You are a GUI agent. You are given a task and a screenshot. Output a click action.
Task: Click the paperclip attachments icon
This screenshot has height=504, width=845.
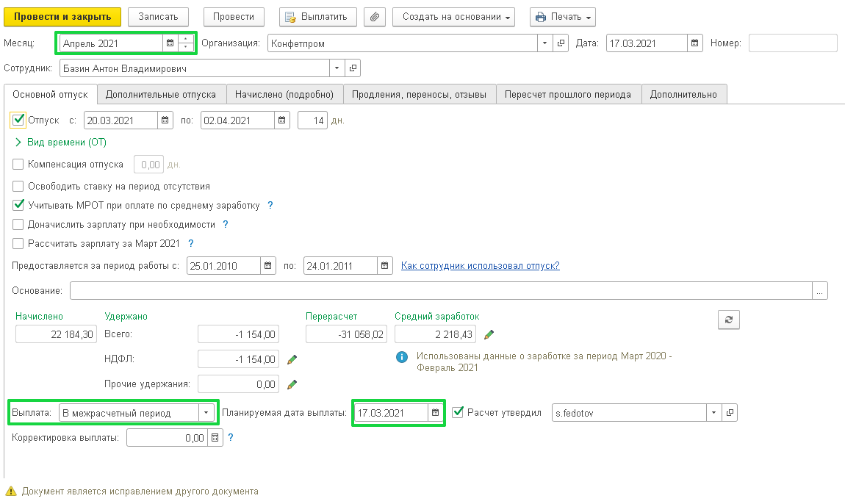[x=375, y=17]
